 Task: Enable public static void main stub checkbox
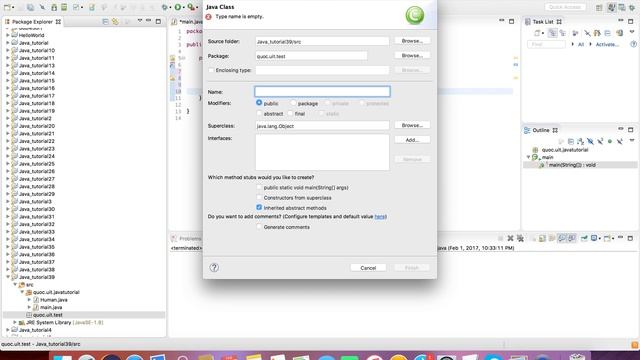[x=259, y=187]
